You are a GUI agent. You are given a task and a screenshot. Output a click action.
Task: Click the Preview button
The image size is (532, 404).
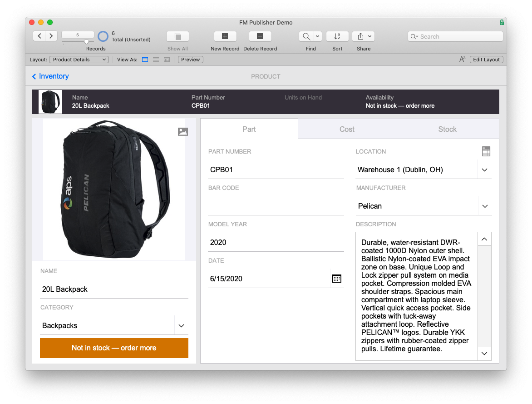(190, 60)
